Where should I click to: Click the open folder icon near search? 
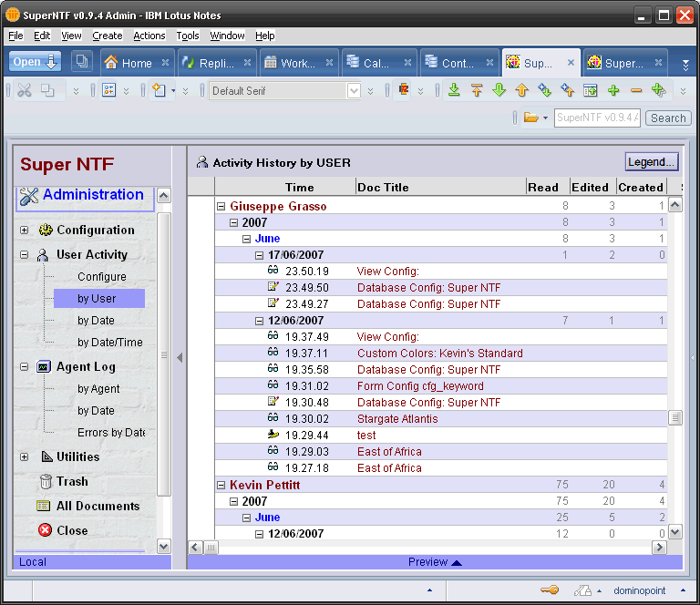point(530,118)
